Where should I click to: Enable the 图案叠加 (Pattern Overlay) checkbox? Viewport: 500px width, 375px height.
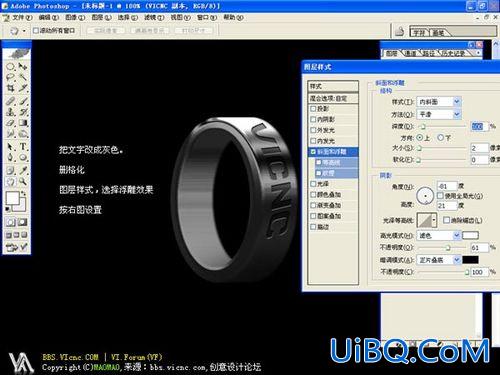[313, 216]
